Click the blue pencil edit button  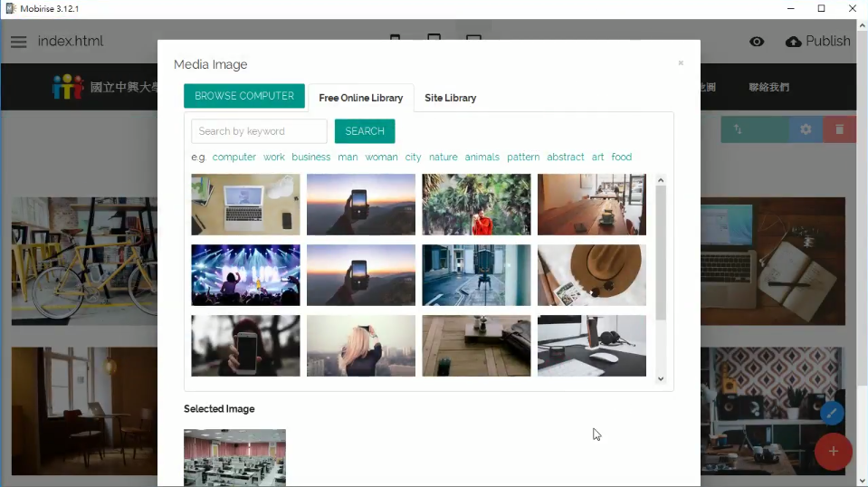point(832,414)
